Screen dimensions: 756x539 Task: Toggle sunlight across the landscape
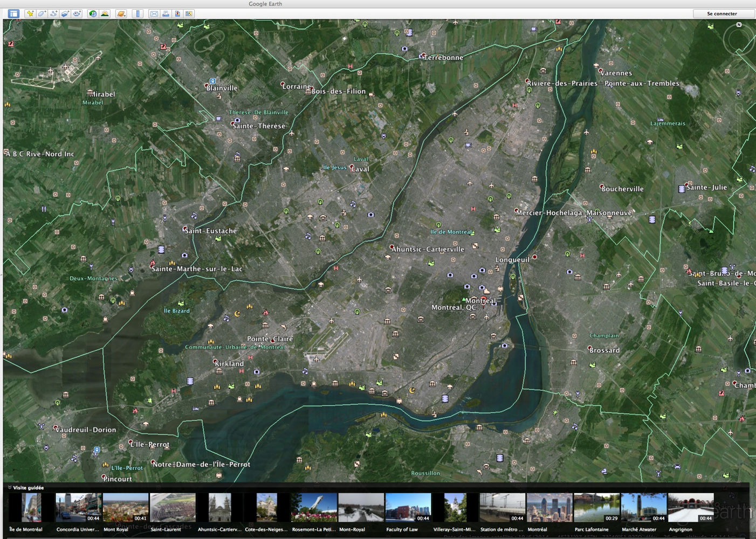pos(105,13)
